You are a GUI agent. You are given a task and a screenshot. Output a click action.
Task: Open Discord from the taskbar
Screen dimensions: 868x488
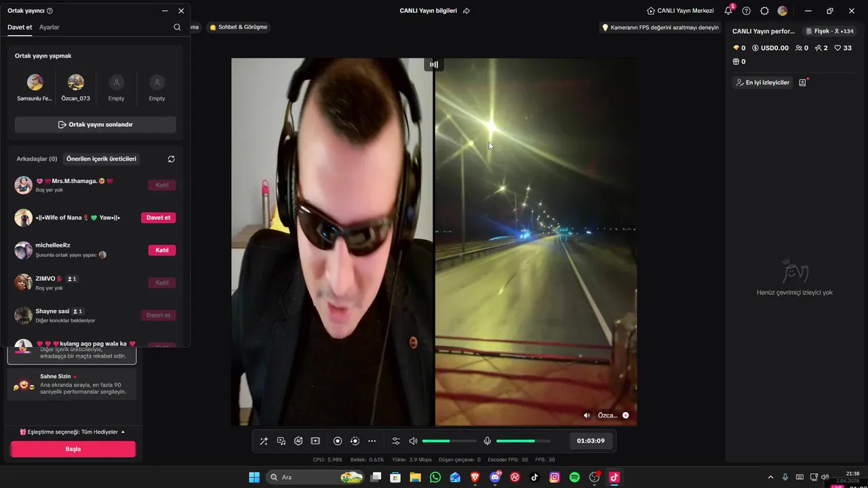(495, 477)
